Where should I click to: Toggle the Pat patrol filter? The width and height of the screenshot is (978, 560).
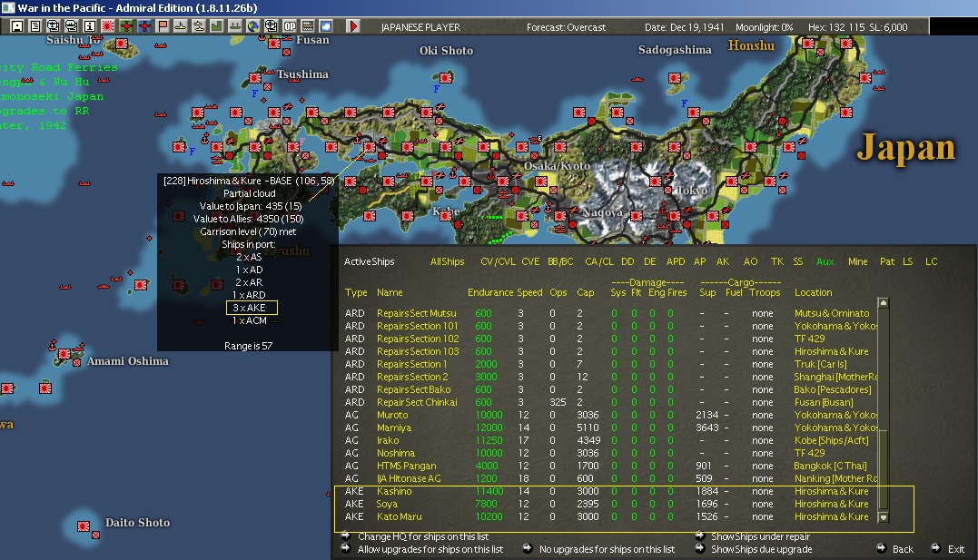[887, 261]
